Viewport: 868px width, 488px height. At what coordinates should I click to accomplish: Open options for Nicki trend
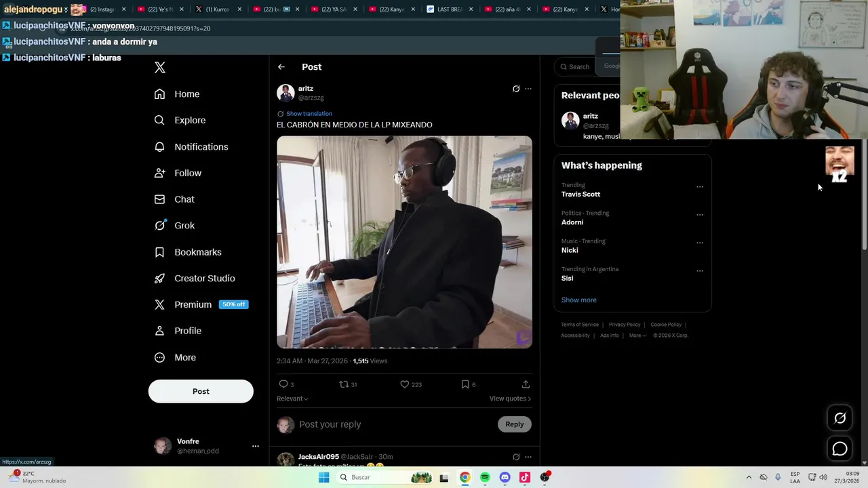pos(700,243)
